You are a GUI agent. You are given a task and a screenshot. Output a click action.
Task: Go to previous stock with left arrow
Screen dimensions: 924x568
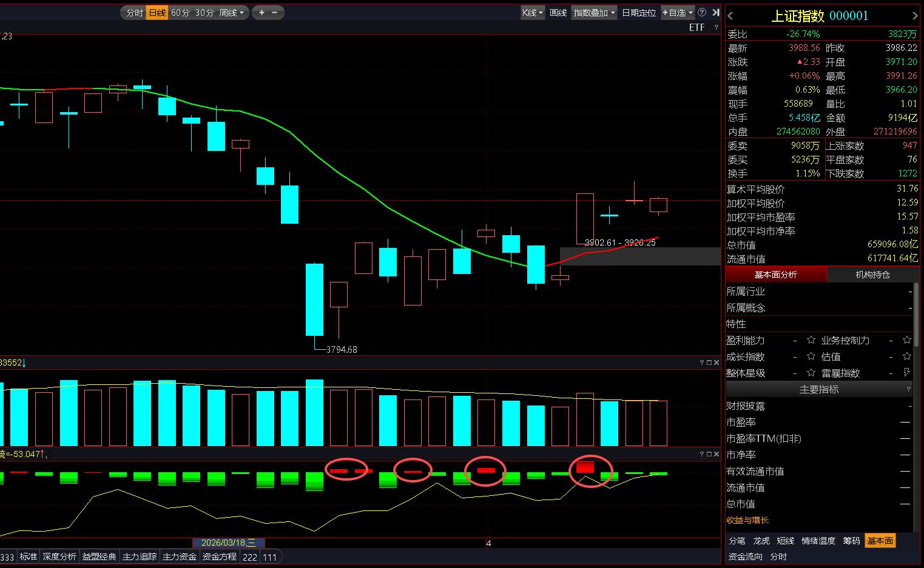730,16
